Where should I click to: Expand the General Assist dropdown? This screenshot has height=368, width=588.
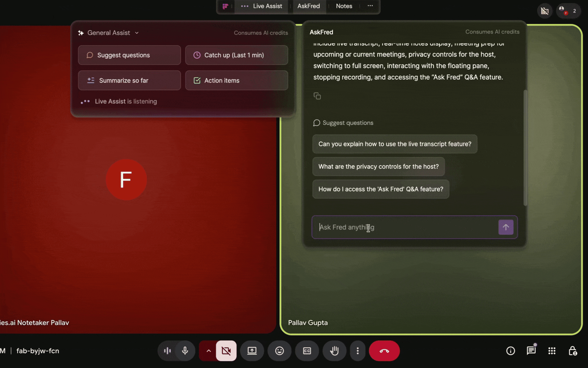pyautogui.click(x=137, y=33)
